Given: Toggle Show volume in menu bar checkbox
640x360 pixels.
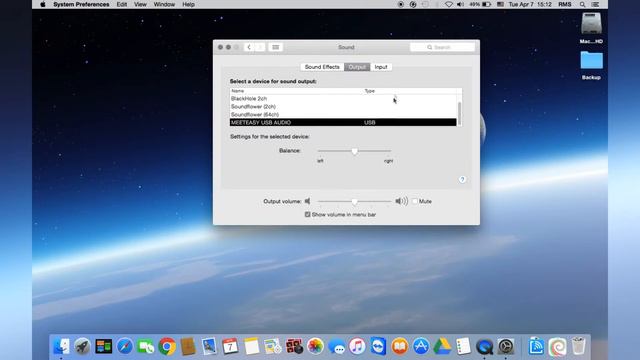Looking at the screenshot, I should [307, 214].
